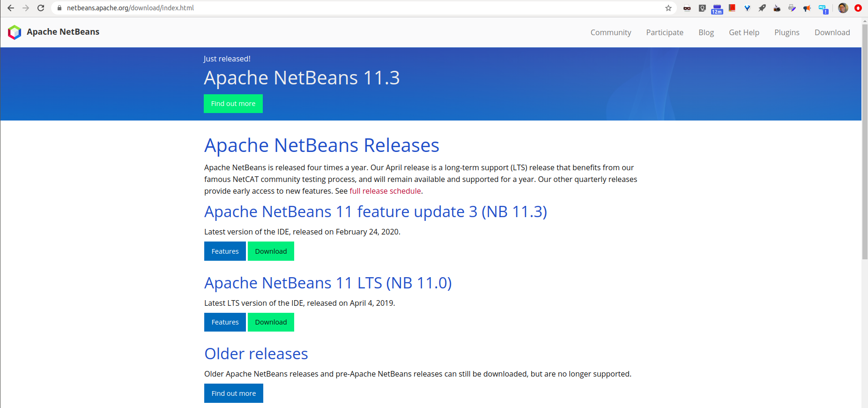Click the browser forward arrow
Screen dimensions: 868x408
coord(26,8)
